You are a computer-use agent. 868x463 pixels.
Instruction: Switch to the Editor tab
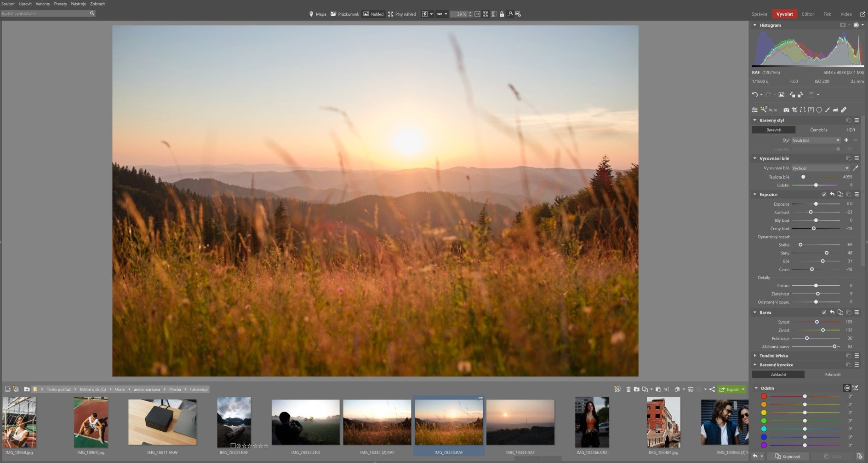(808, 14)
